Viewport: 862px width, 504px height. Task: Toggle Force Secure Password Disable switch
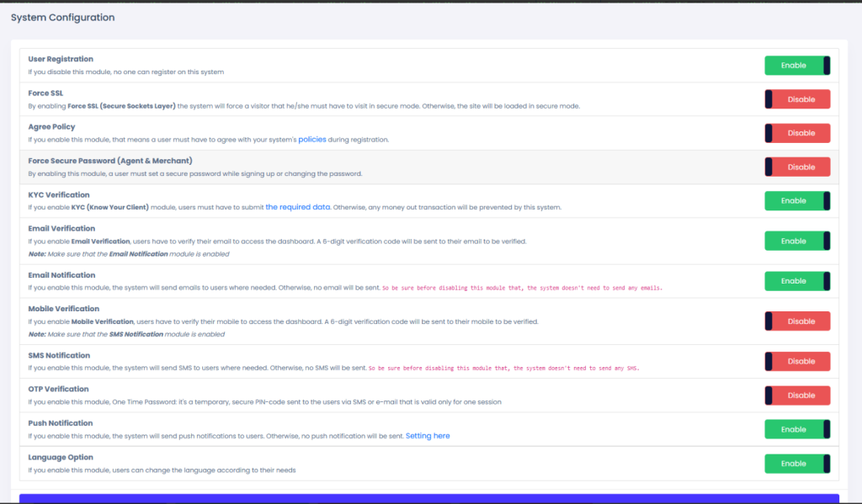(797, 167)
